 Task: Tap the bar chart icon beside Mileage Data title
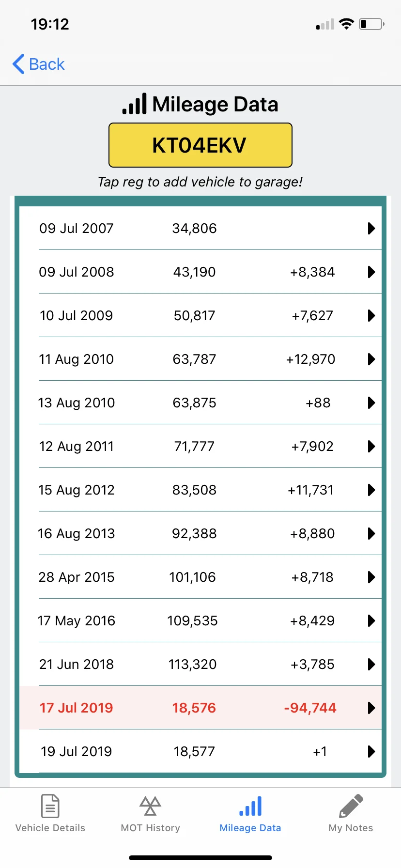[135, 104]
